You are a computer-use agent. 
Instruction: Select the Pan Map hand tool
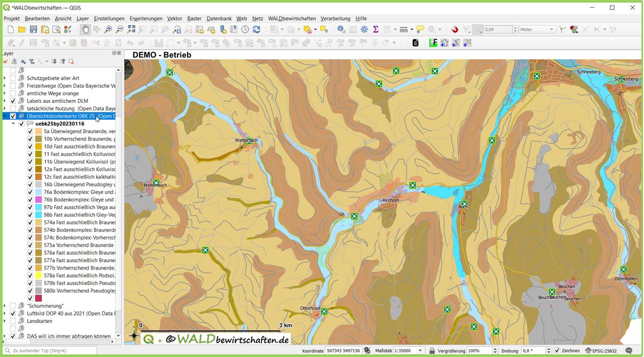[85, 30]
